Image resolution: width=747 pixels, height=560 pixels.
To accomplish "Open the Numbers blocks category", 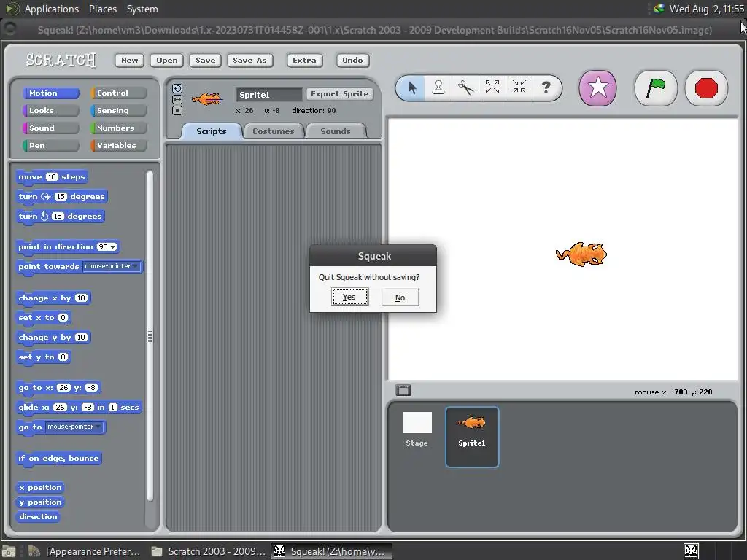I will pyautogui.click(x=118, y=128).
